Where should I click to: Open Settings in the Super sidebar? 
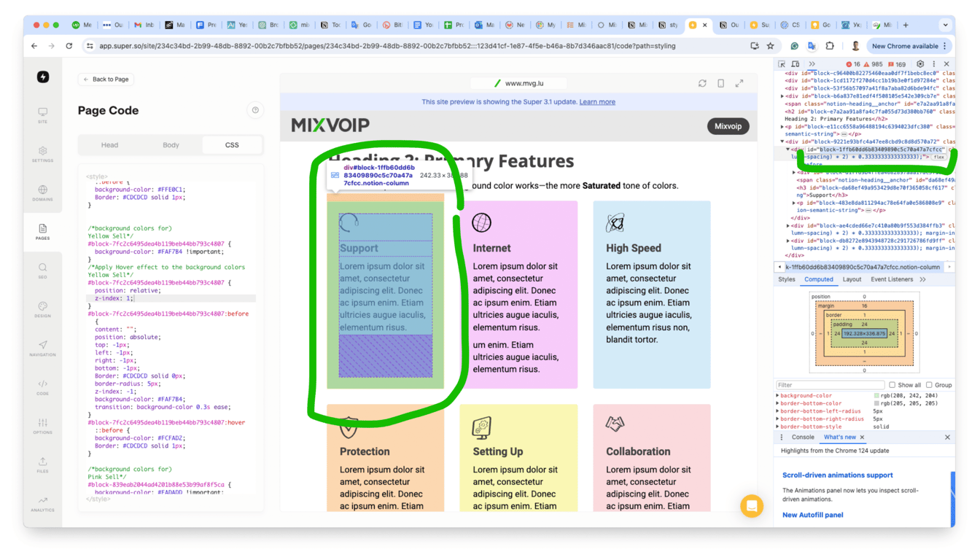click(x=43, y=154)
